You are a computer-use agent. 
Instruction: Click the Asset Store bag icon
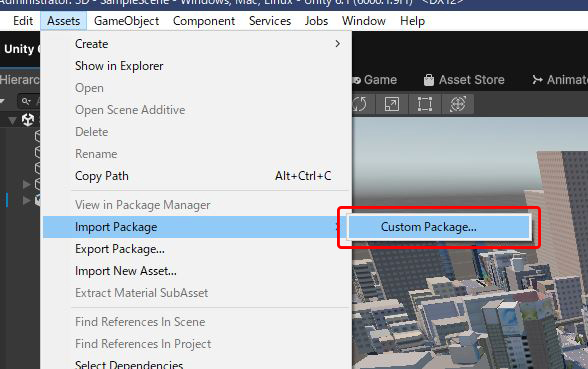pos(429,80)
